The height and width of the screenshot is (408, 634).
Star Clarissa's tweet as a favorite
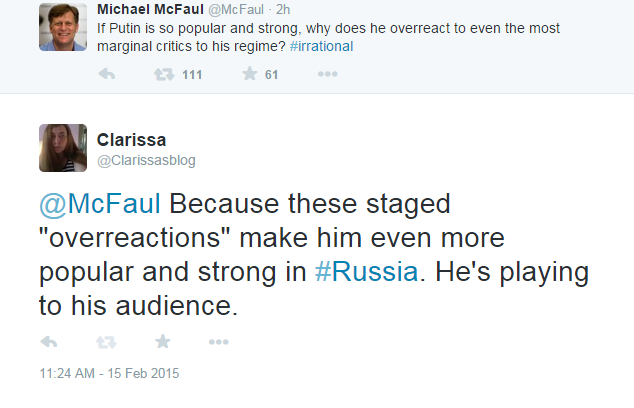(162, 342)
